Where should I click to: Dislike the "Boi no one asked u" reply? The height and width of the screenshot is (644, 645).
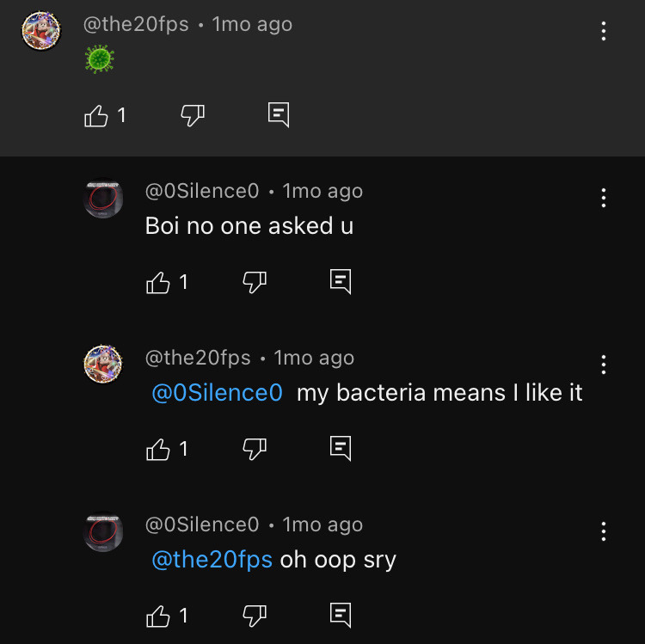[255, 282]
